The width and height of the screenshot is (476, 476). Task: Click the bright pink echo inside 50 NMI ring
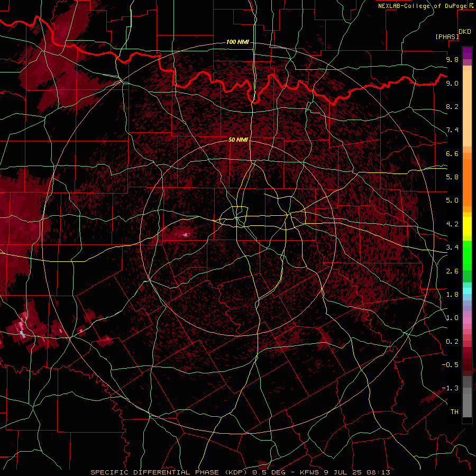tap(186, 234)
